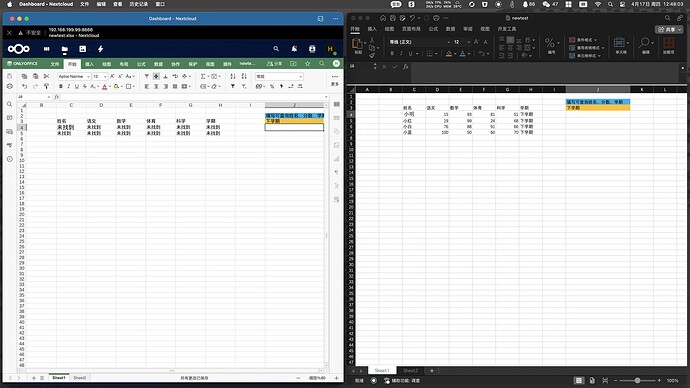
Task: Click the fx insert function icon in Excel
Action: (405, 66)
